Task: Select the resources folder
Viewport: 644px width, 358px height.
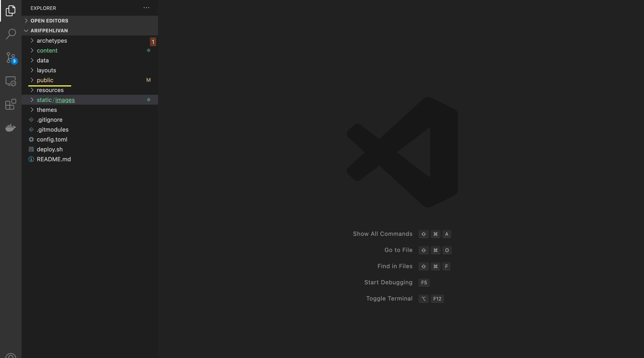Action: tap(90, 90)
